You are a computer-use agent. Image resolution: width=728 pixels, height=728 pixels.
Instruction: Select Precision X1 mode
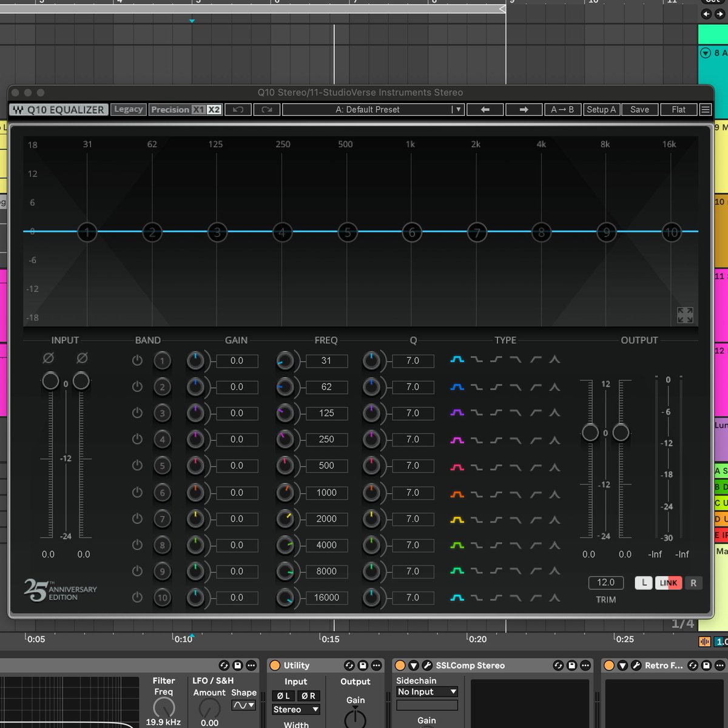[x=198, y=110]
